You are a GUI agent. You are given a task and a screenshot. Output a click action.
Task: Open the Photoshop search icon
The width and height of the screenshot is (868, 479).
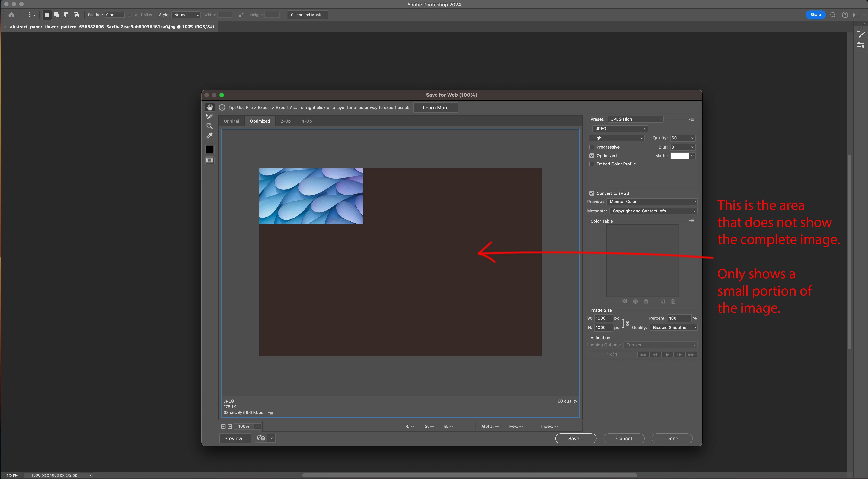pyautogui.click(x=833, y=15)
